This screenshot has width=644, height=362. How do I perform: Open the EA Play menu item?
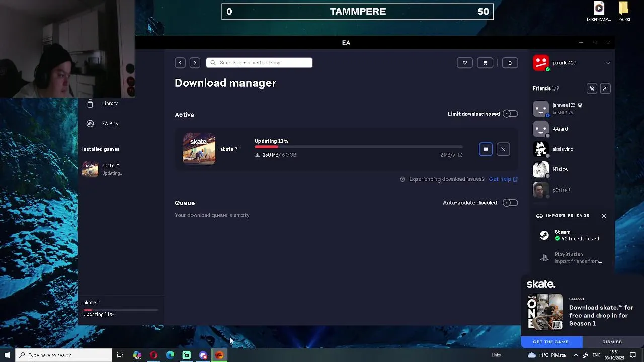[110, 124]
